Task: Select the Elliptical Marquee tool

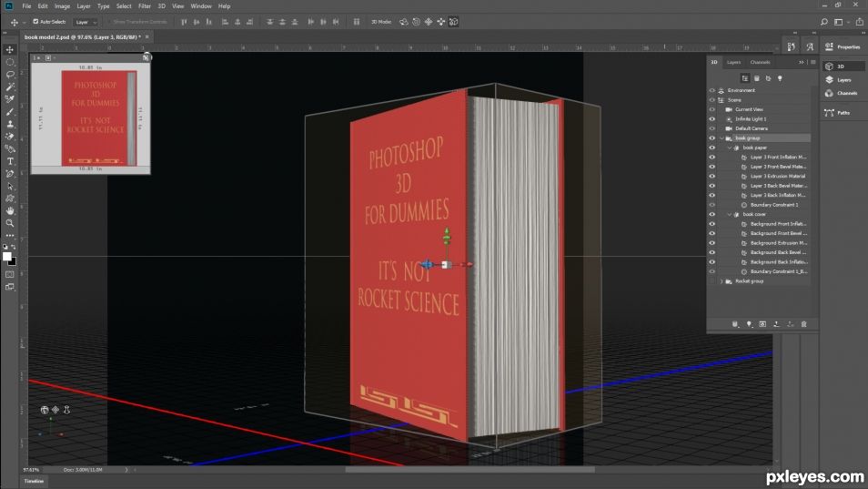Action: pos(10,62)
